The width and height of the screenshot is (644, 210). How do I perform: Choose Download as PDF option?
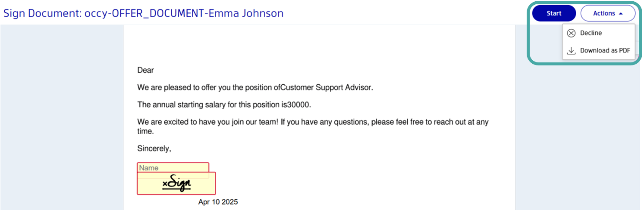(605, 50)
